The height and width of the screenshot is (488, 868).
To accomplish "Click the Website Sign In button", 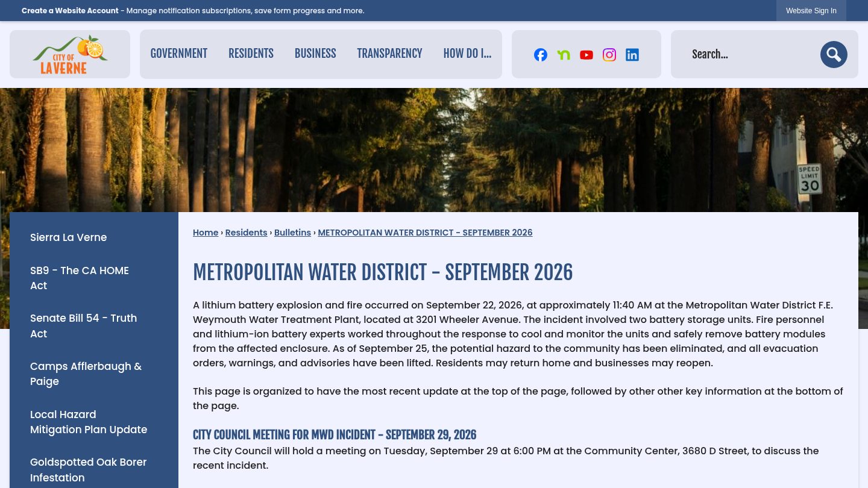I will [x=811, y=11].
